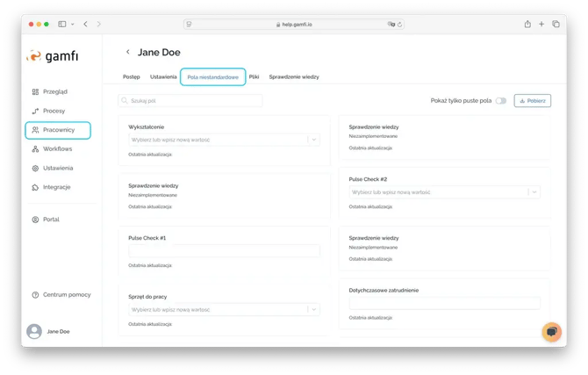Switch to the Postęp tab
The height and width of the screenshot is (375, 588).
pyautogui.click(x=130, y=77)
